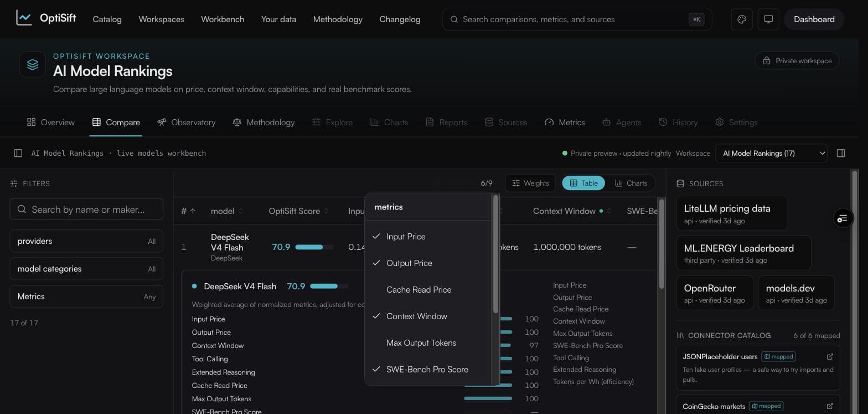Screen dimensions: 868x414
Task: Enable Max Output Tokens metric
Action: point(428,343)
